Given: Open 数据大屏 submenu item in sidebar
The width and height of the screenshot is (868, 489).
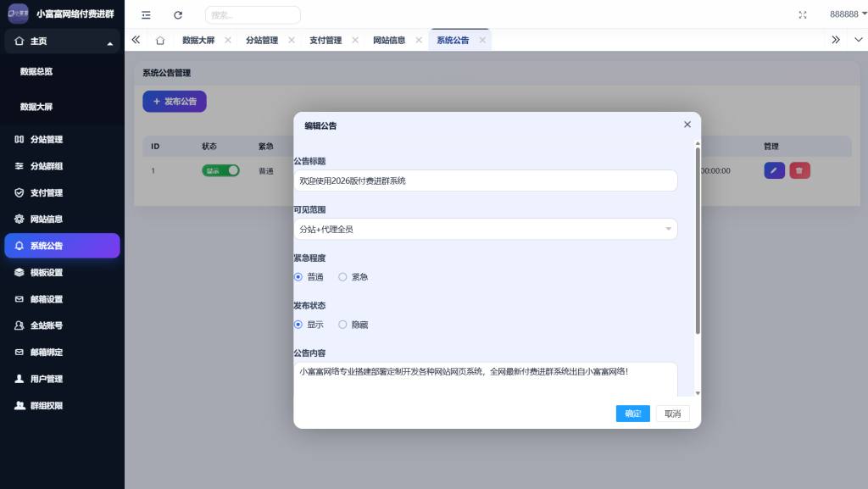Looking at the screenshot, I should pyautogui.click(x=36, y=107).
